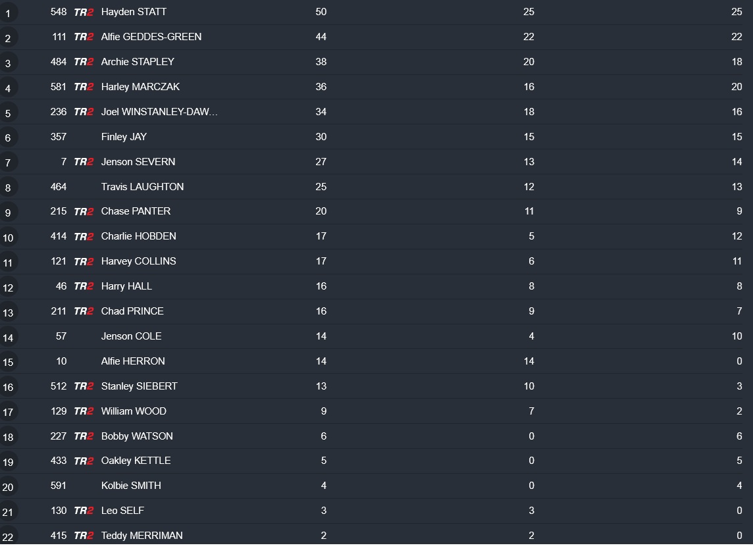Viewport: 753px width, 560px height.
Task: Select the TR2 icon for Archie STAPLEY
Action: [84, 62]
